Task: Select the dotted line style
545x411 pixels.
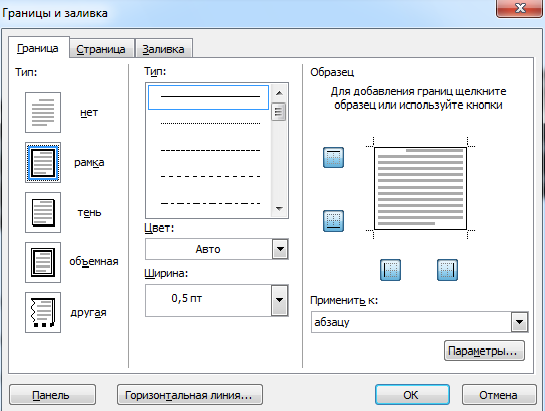Action: pyautogui.click(x=210, y=123)
